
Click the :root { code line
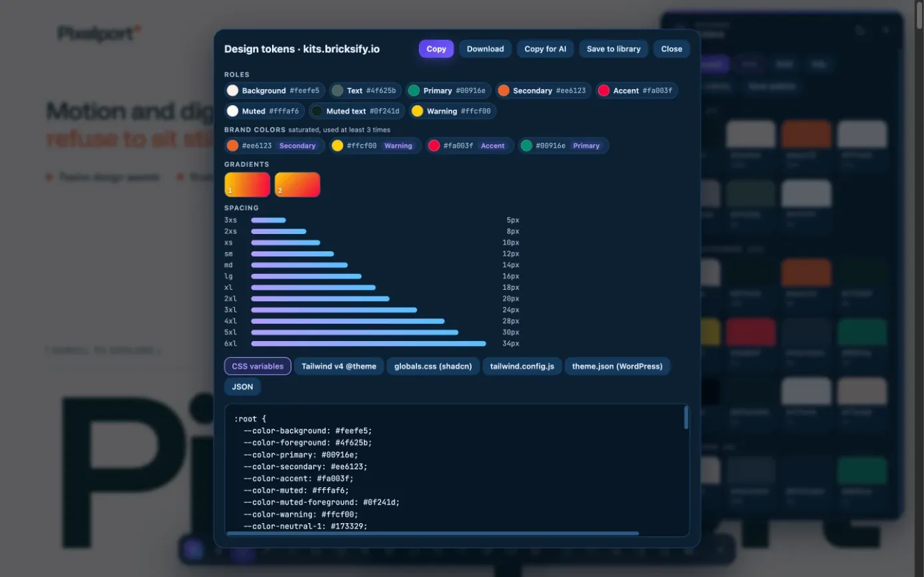(250, 419)
